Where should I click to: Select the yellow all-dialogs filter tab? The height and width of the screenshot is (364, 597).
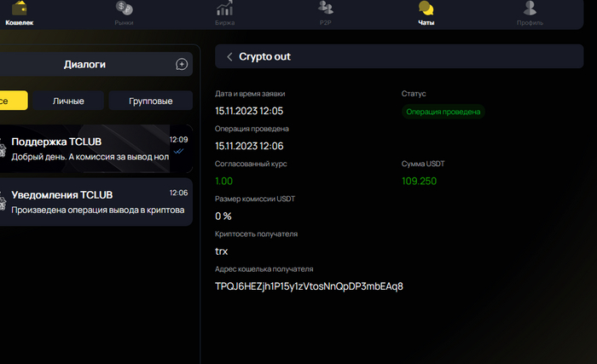(x=14, y=101)
